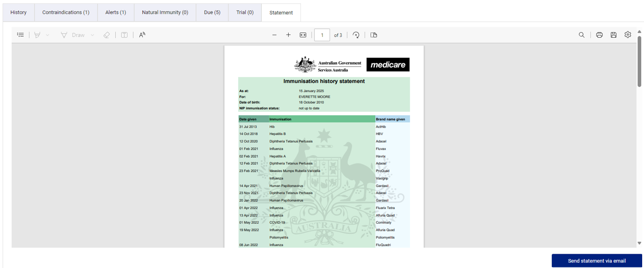This screenshot has width=644, height=268.
Task: Expand the highlight colour options arrow
Action: (48, 35)
